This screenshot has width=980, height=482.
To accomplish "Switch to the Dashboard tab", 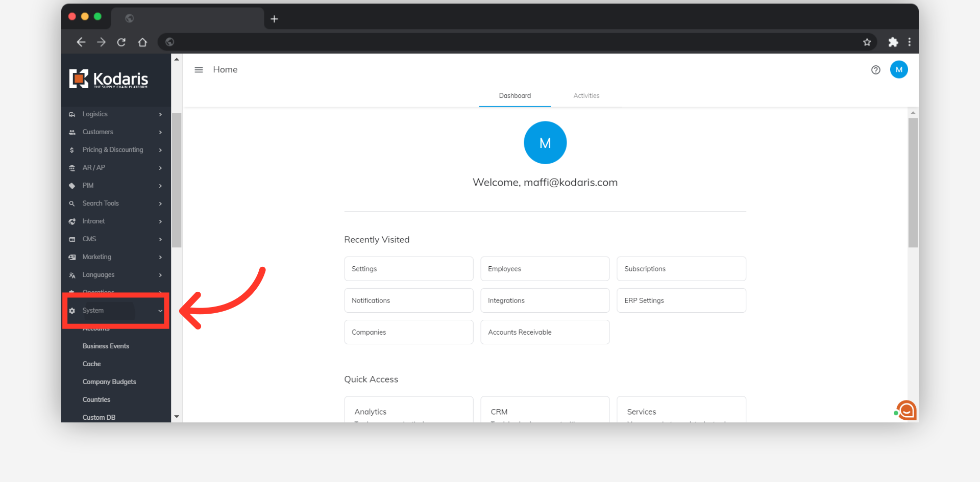I will click(x=514, y=96).
